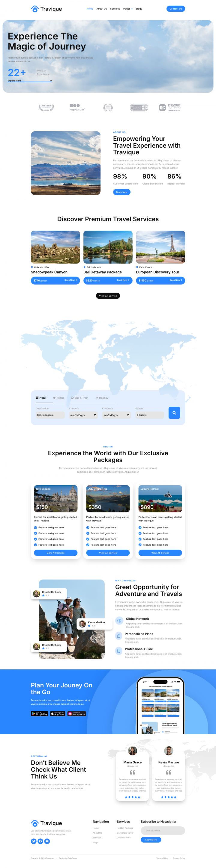Open About Us in the top navigation

pyautogui.click(x=102, y=9)
